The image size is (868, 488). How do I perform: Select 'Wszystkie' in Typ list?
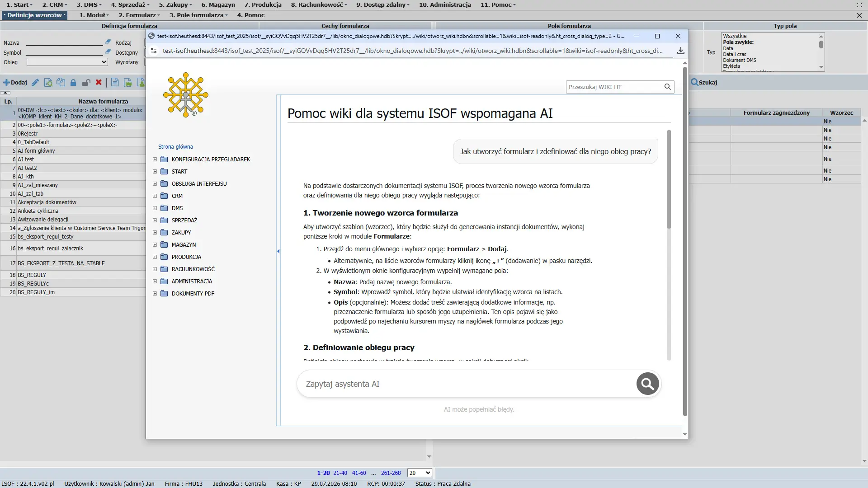click(x=735, y=36)
